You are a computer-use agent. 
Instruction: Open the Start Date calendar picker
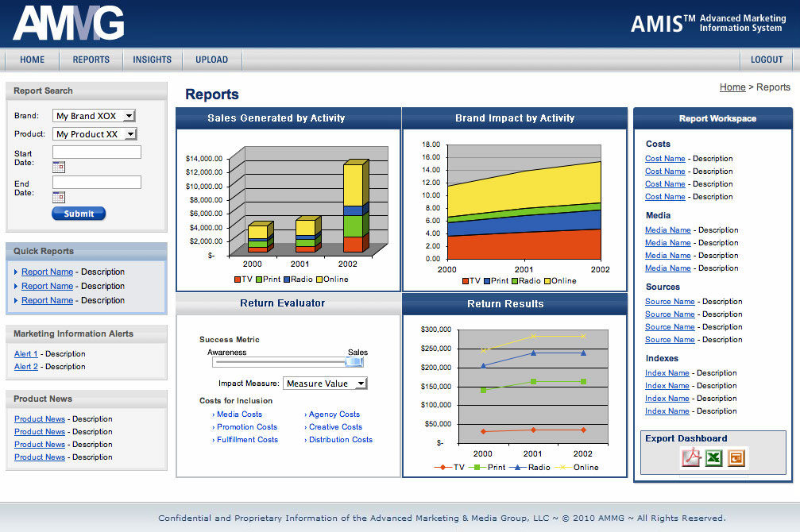pyautogui.click(x=59, y=167)
